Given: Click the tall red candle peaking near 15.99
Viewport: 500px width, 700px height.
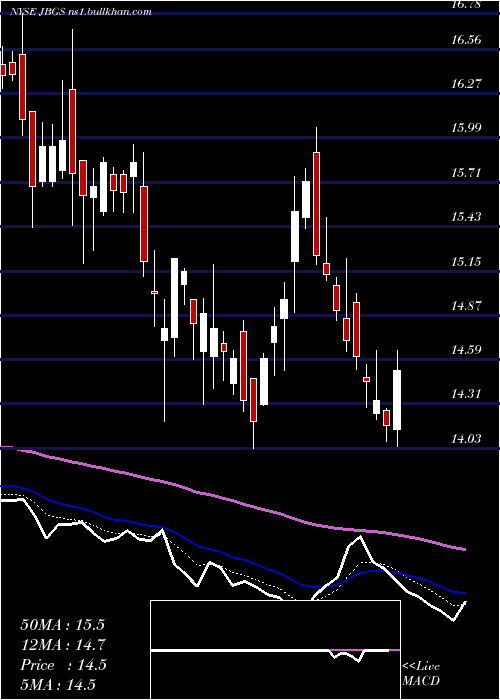Looking at the screenshot, I should [x=317, y=204].
